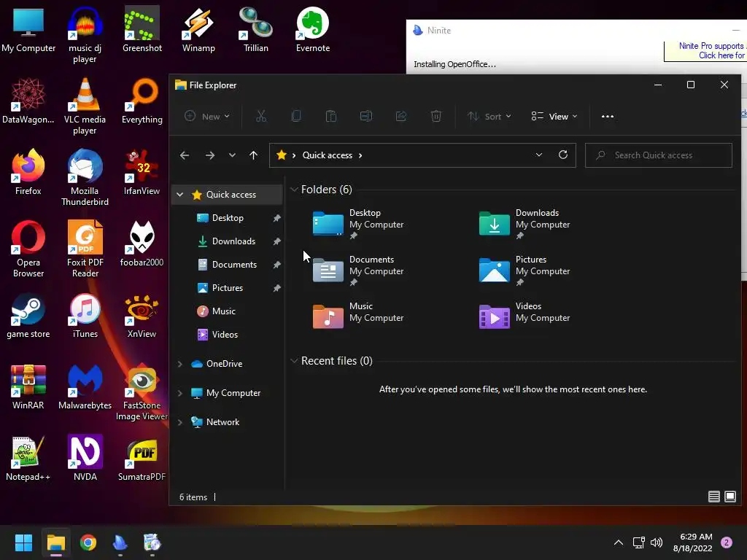747x560 pixels.
Task: Open recent locations dropdown arrow
Action: click(232, 155)
